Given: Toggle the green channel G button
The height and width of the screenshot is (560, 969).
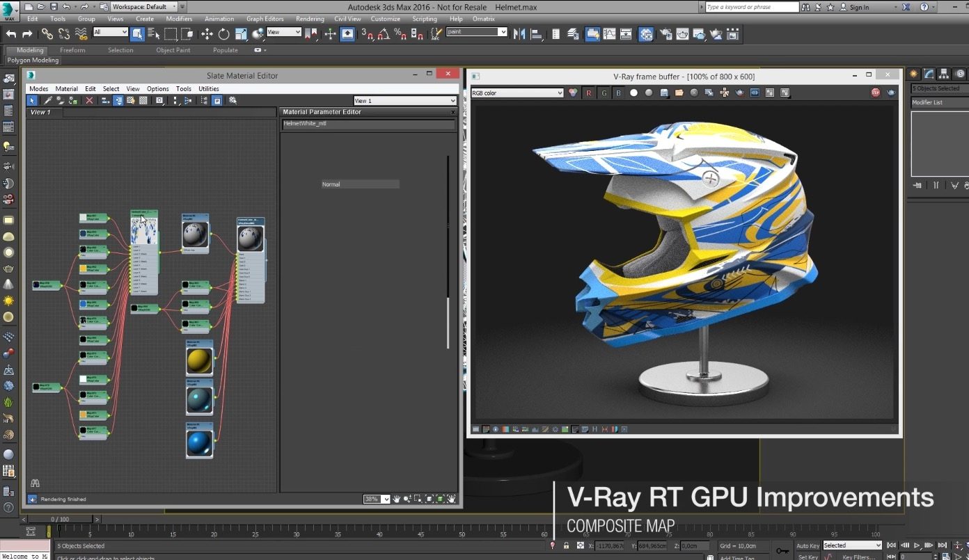Looking at the screenshot, I should click(x=604, y=93).
